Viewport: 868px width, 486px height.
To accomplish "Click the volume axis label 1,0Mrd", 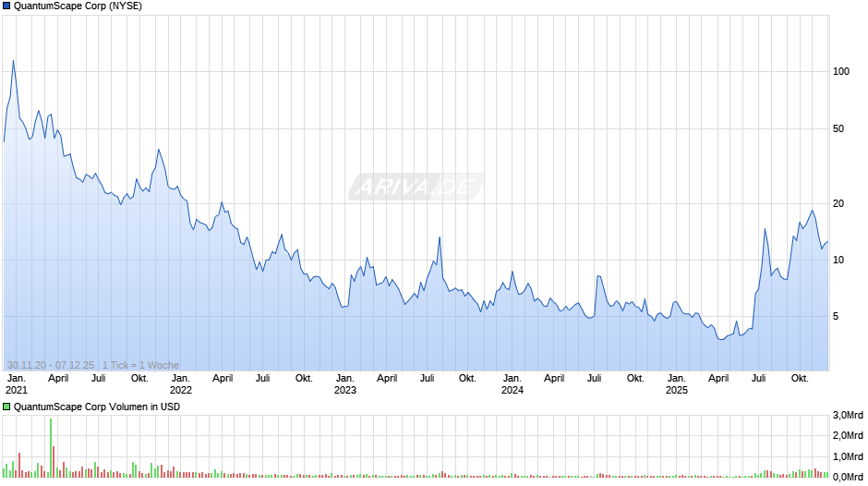I will (x=848, y=456).
